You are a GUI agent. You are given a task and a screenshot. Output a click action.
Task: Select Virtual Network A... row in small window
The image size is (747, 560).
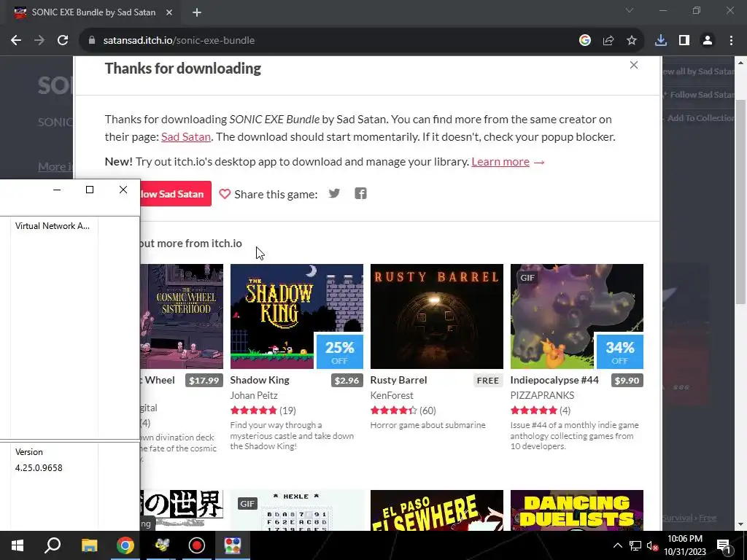(x=52, y=226)
